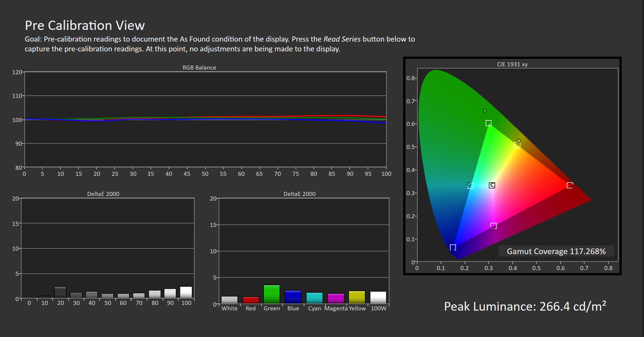
Task: Select the grayscale DeltaE bar at 60
Action: (x=123, y=296)
